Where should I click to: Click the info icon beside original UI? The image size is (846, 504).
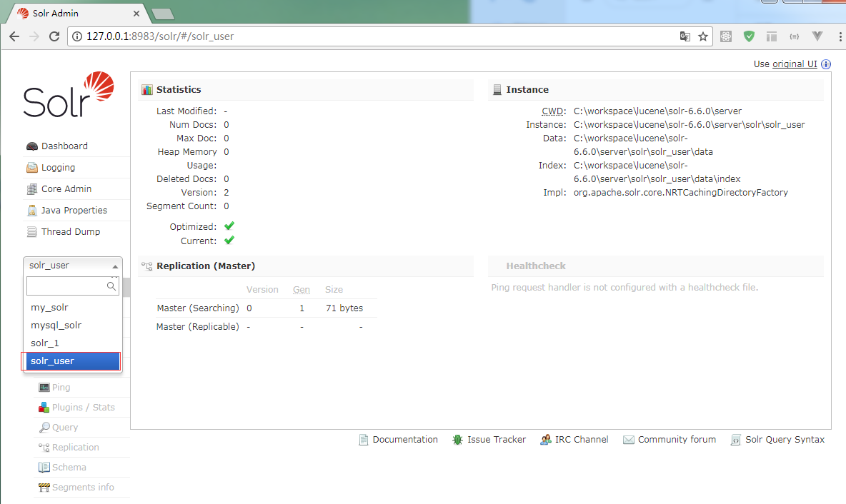click(x=826, y=64)
